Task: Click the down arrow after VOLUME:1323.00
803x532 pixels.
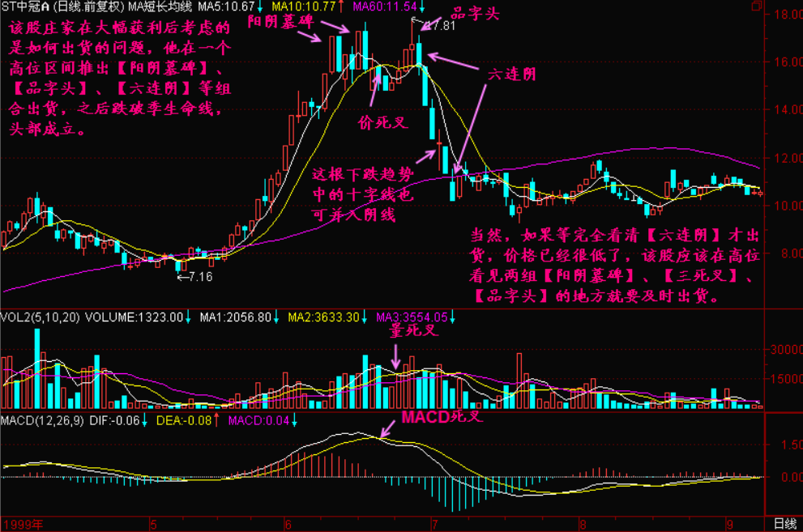Action: pyautogui.click(x=187, y=317)
